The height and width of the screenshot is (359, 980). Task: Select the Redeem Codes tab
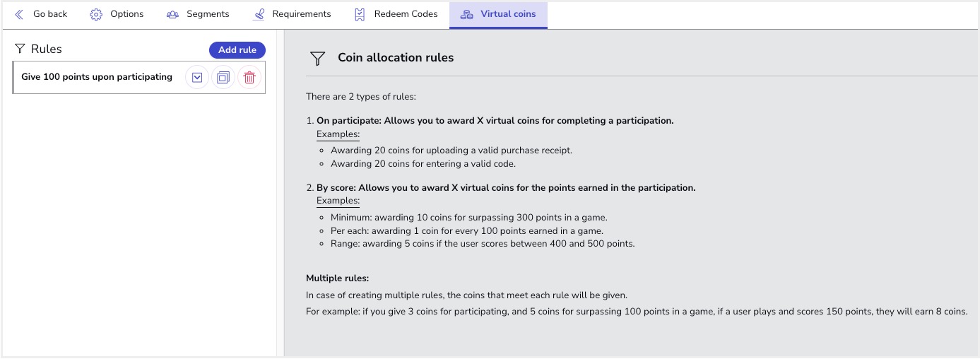406,14
